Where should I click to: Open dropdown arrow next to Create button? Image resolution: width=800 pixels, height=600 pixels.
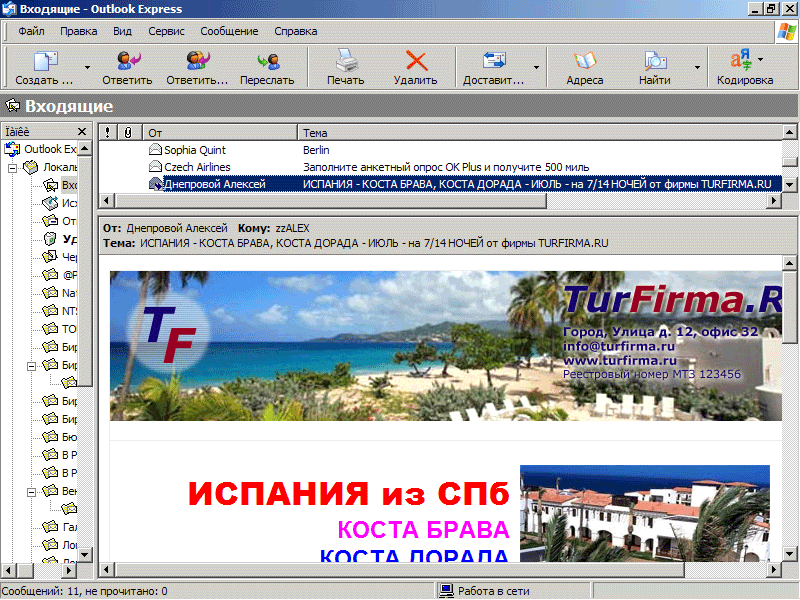click(x=87, y=68)
